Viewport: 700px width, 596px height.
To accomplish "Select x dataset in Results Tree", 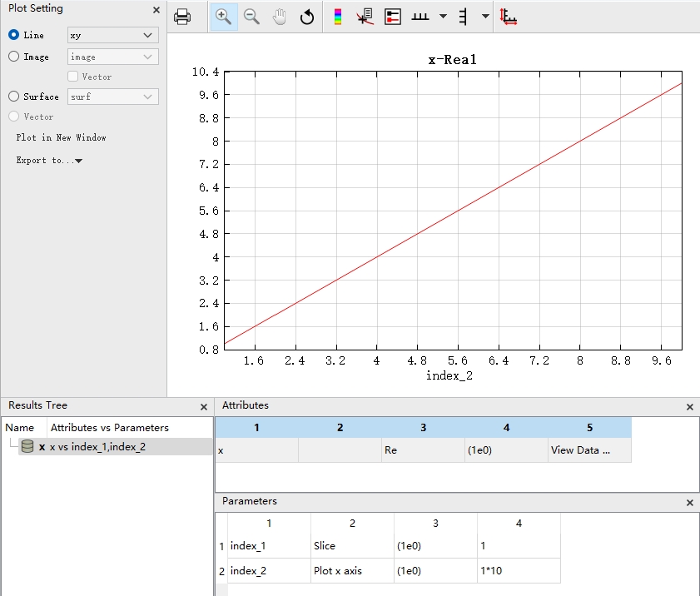I will (115, 447).
